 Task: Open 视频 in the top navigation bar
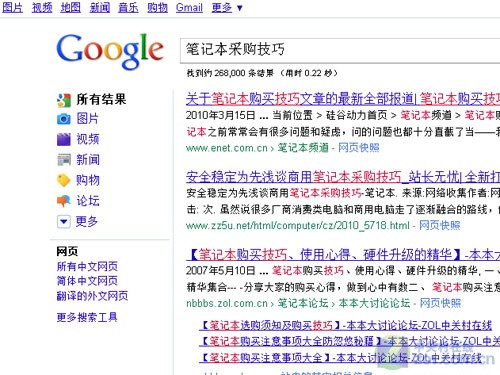[x=42, y=7]
